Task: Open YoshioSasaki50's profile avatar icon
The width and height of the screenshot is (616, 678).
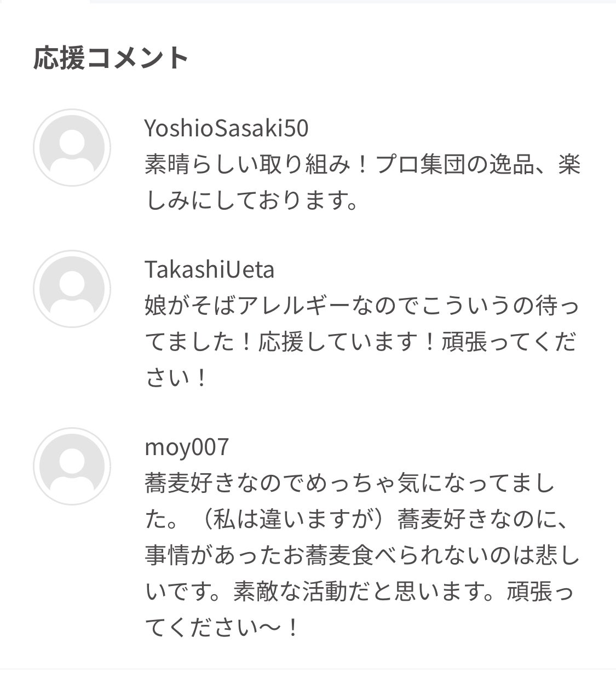Action: point(72,148)
